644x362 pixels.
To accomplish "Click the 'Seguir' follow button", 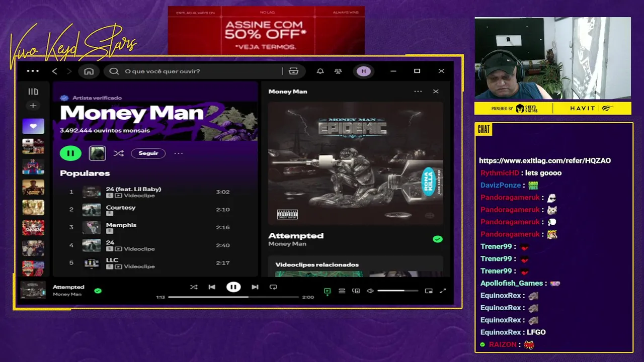I will (x=148, y=153).
